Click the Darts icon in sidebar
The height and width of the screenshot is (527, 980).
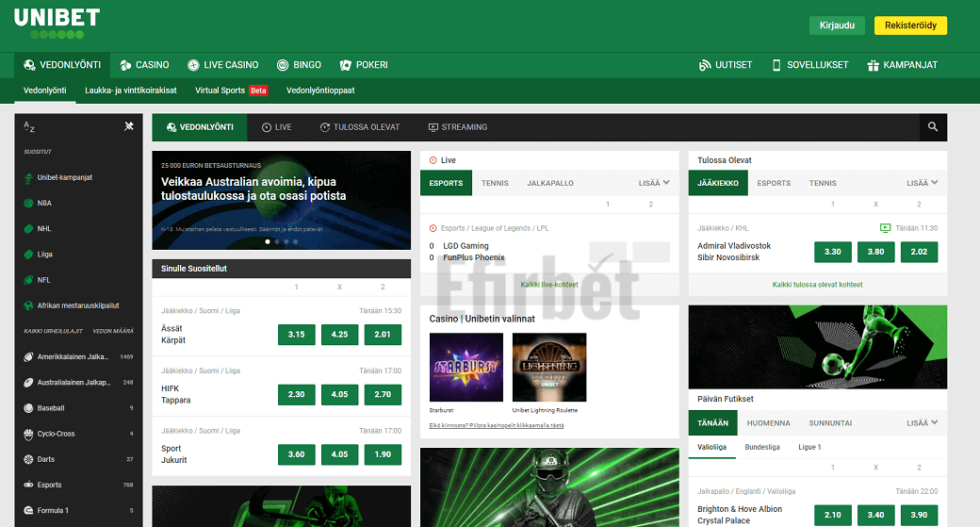coord(28,459)
